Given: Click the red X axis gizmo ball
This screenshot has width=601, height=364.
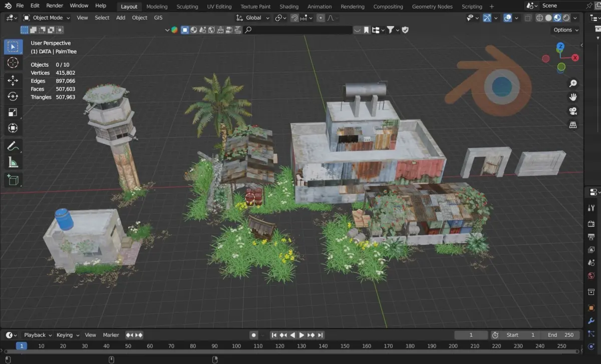Looking at the screenshot, I should (x=575, y=58).
